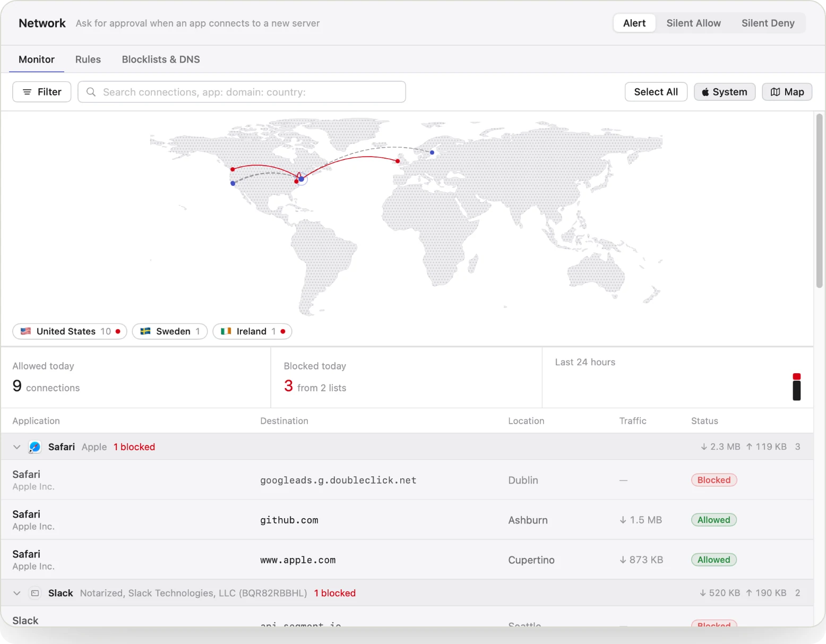
Task: Click the Ashburn location cell
Action: (x=528, y=520)
